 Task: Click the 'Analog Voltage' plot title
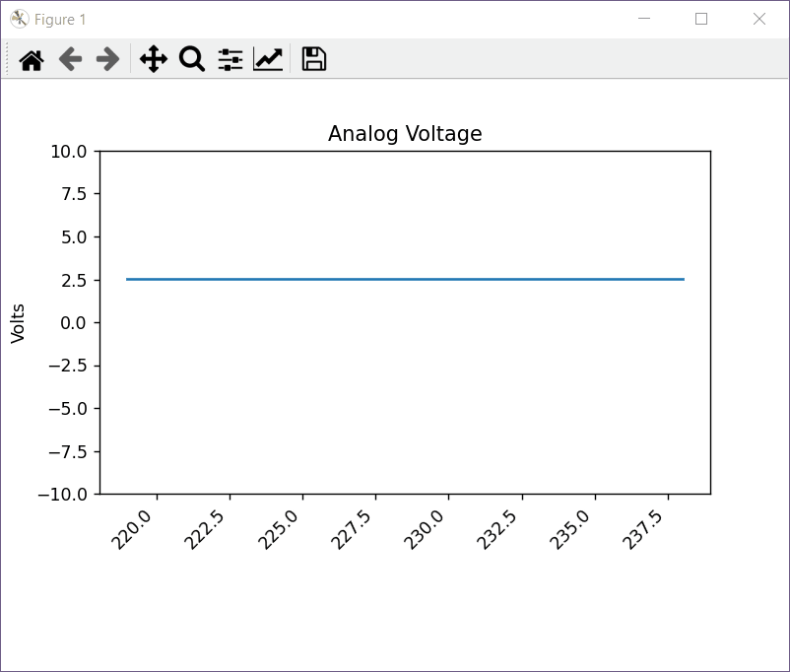click(x=405, y=134)
